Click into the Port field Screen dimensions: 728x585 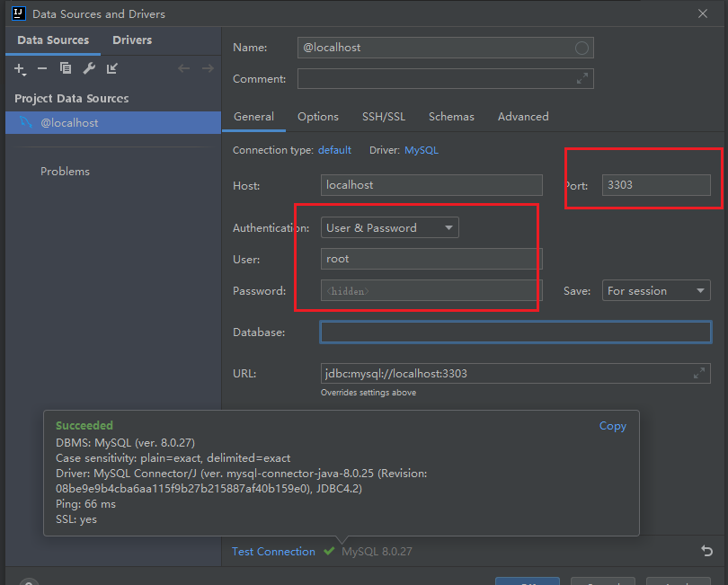click(x=656, y=185)
